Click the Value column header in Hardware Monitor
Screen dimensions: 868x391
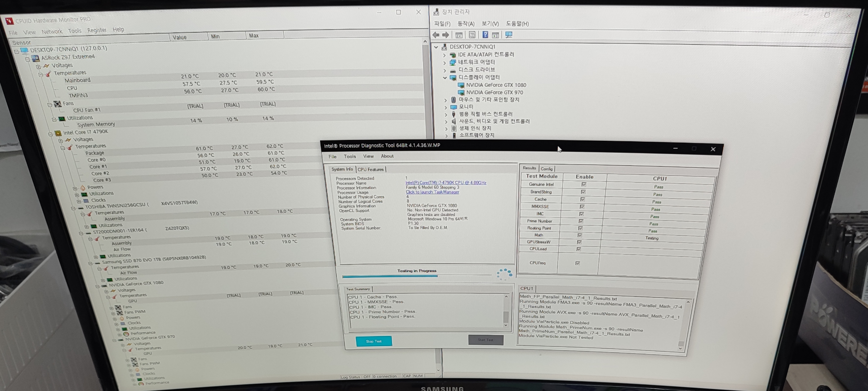coord(188,37)
